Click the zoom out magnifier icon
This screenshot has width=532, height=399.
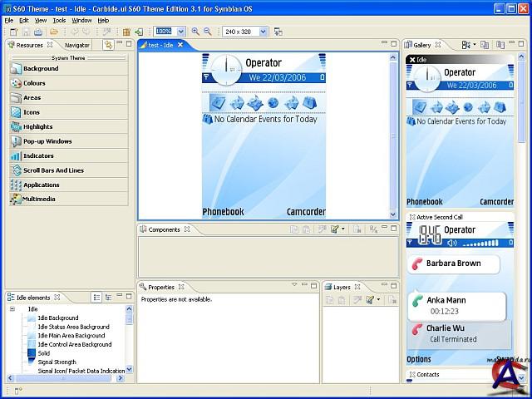(x=207, y=32)
